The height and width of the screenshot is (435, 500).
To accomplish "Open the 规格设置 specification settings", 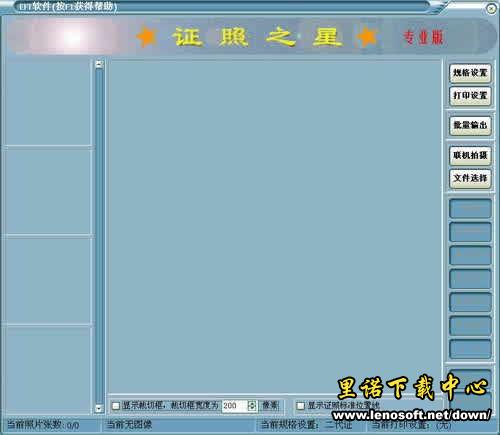I will pyautogui.click(x=470, y=73).
